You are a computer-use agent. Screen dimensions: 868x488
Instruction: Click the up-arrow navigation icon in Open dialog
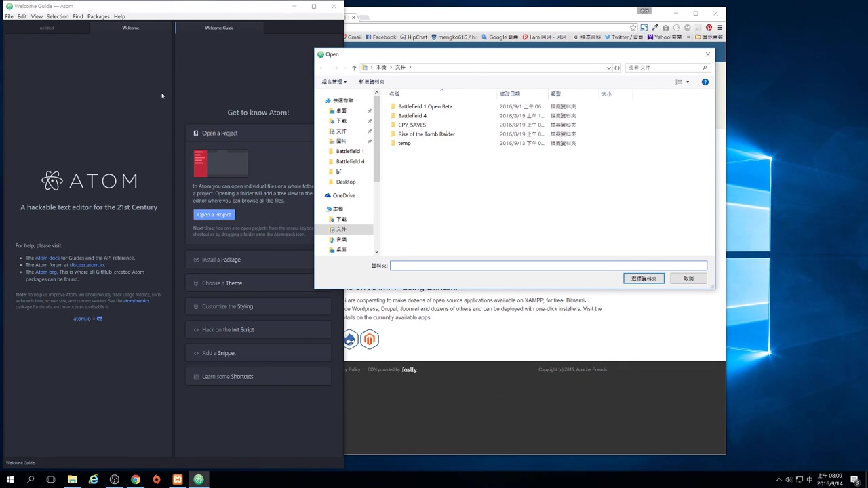[x=354, y=68]
